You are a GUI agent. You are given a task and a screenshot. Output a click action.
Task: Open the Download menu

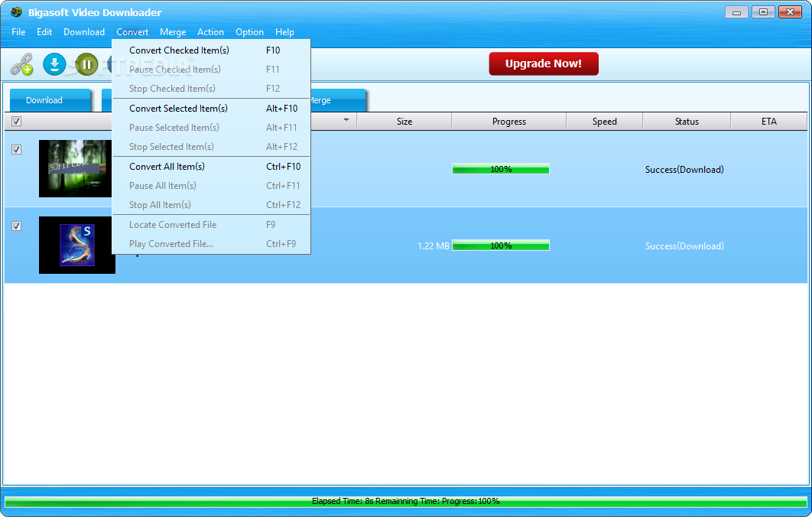(84, 32)
